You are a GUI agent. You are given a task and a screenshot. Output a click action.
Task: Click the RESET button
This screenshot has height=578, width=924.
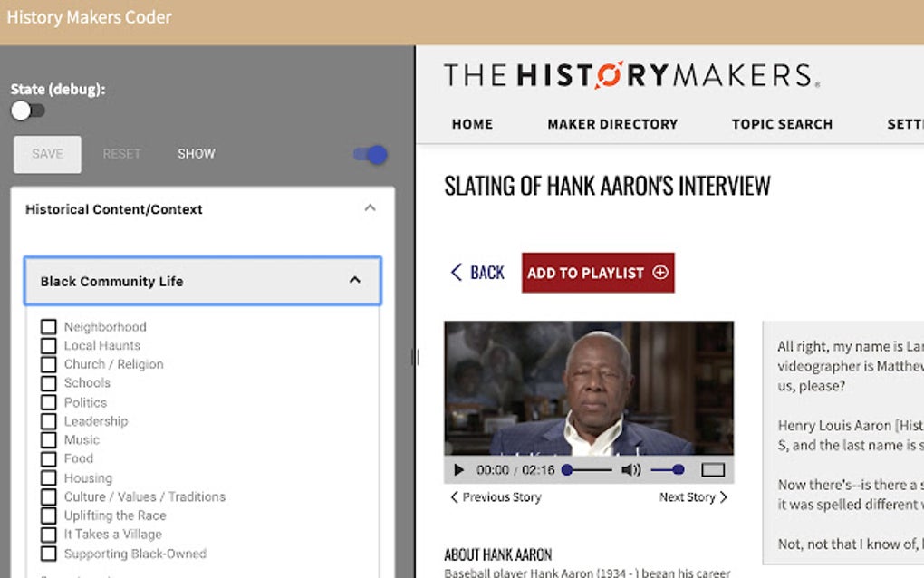(121, 154)
